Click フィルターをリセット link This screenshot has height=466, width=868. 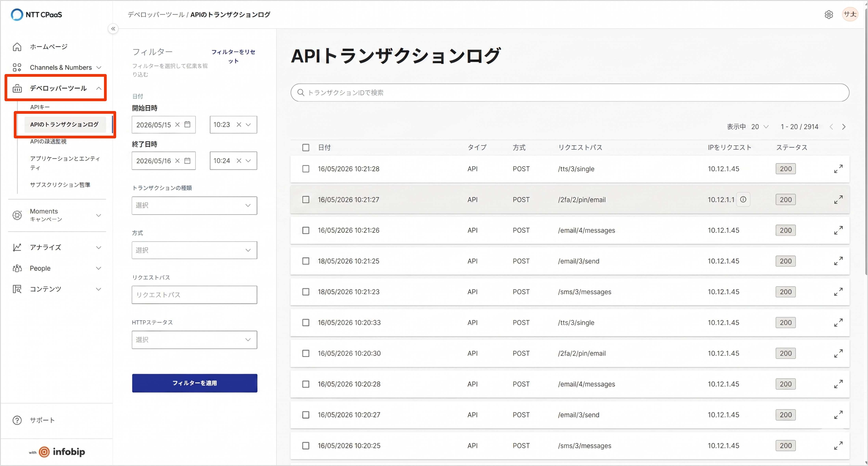point(233,56)
